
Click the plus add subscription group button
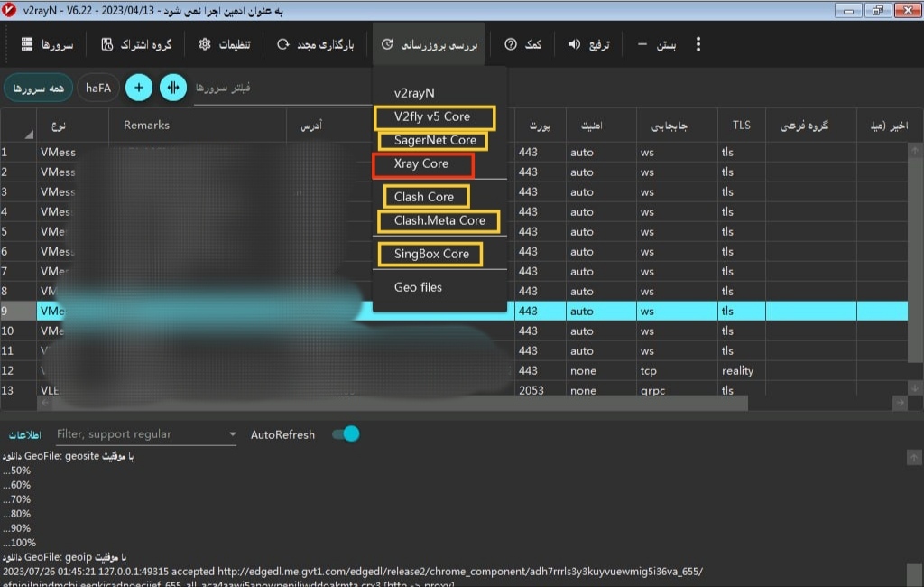138,88
